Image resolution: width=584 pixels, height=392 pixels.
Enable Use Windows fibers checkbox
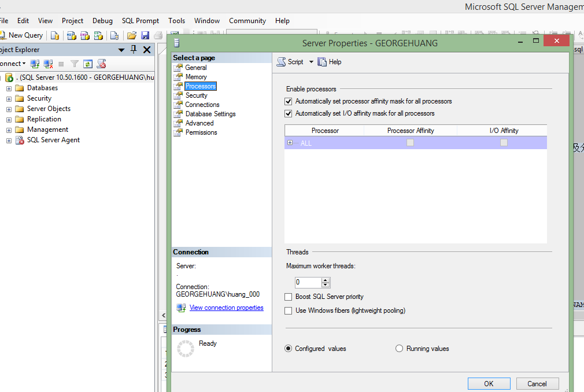click(x=289, y=310)
